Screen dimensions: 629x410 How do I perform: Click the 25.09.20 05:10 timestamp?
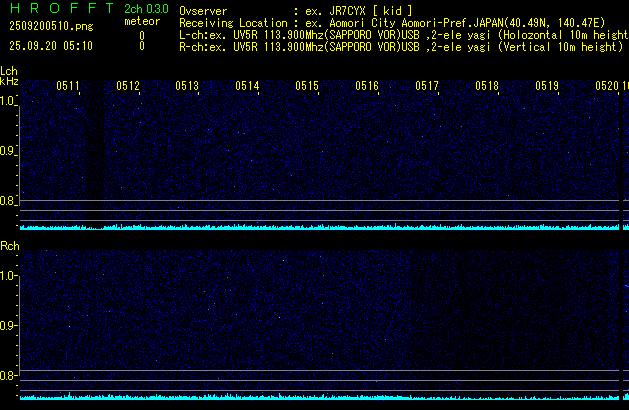(50, 46)
